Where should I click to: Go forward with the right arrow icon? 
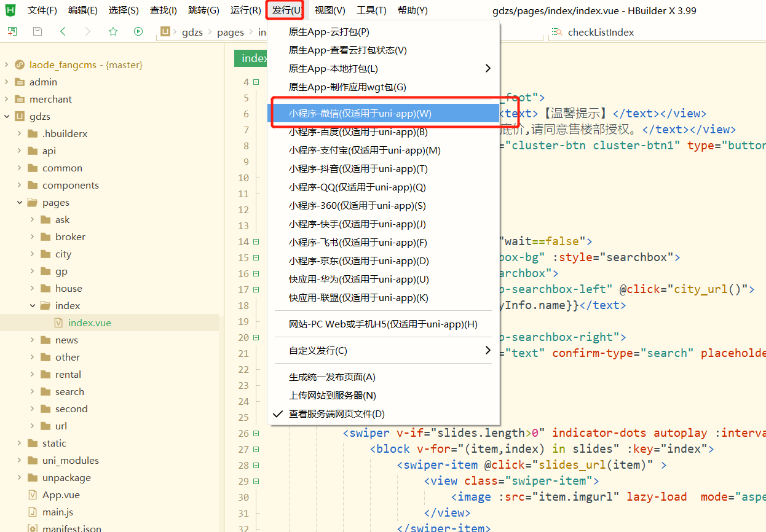[x=88, y=31]
